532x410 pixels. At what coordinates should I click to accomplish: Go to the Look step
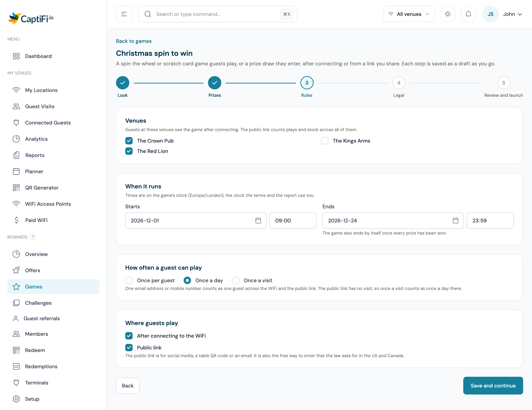pyautogui.click(x=122, y=83)
